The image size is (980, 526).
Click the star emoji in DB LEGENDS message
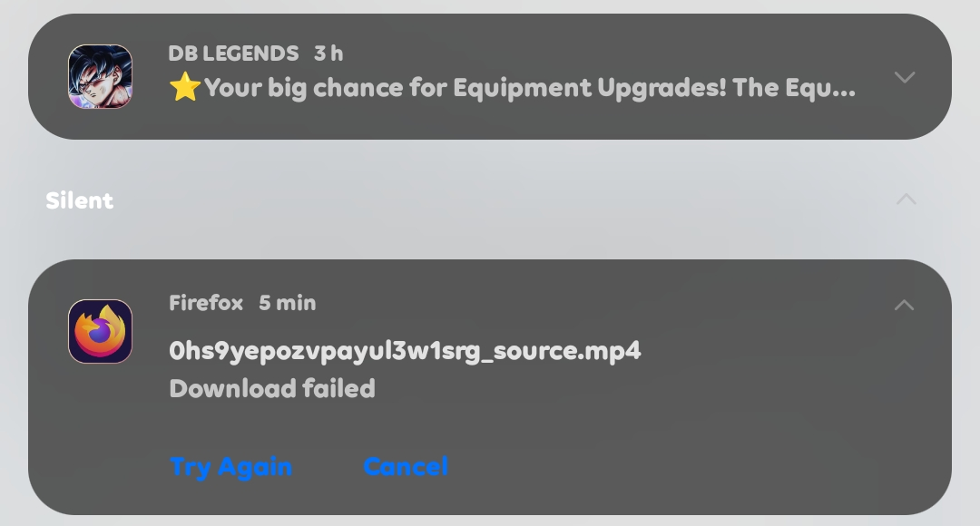(x=185, y=87)
